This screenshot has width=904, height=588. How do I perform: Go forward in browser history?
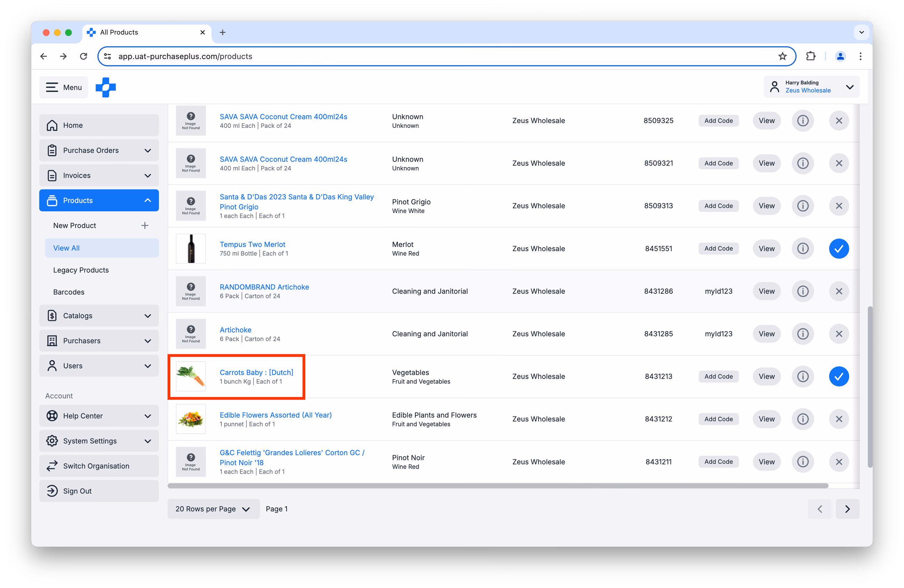(63, 56)
